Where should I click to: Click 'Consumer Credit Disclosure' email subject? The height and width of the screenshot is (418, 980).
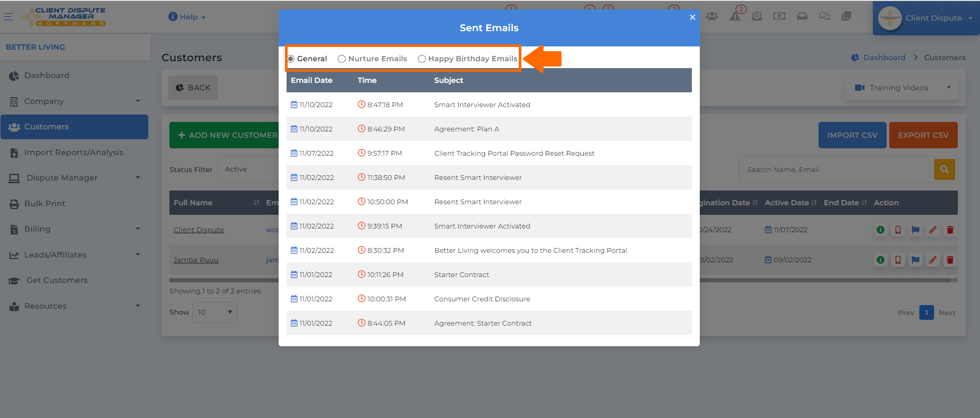pyautogui.click(x=482, y=299)
